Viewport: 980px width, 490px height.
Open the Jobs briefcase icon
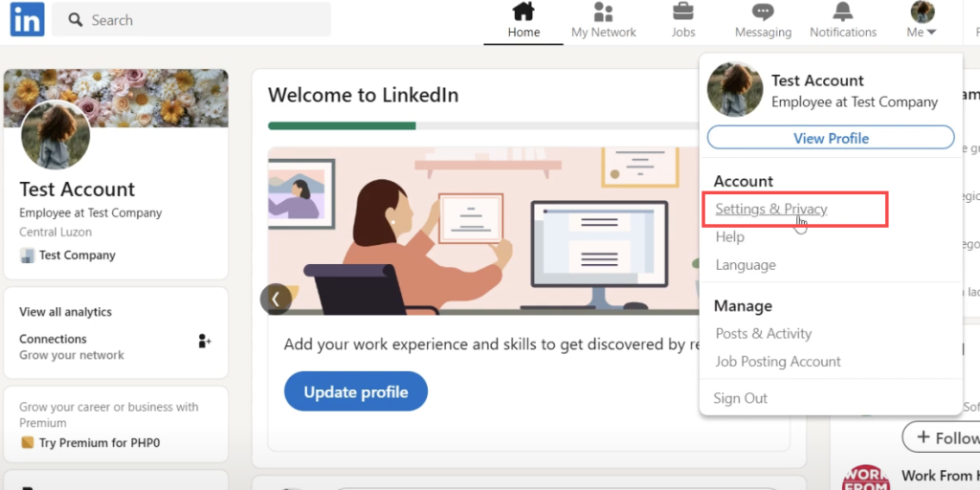[683, 11]
